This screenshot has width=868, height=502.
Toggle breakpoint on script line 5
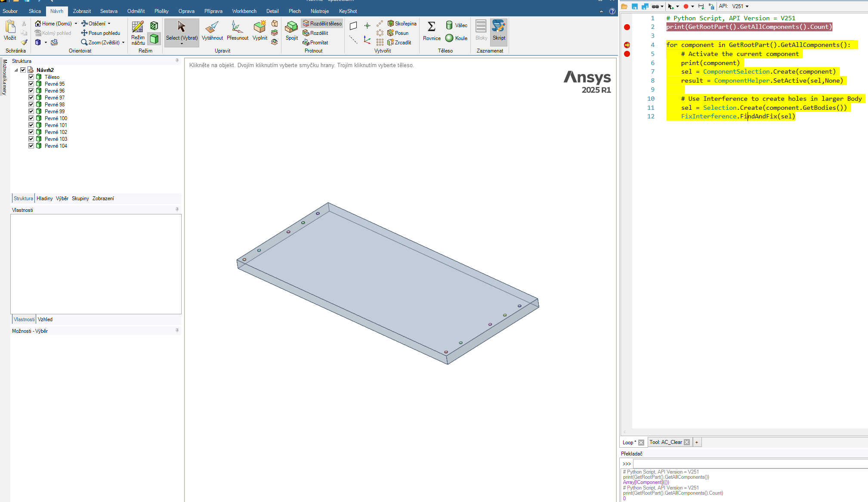(627, 54)
